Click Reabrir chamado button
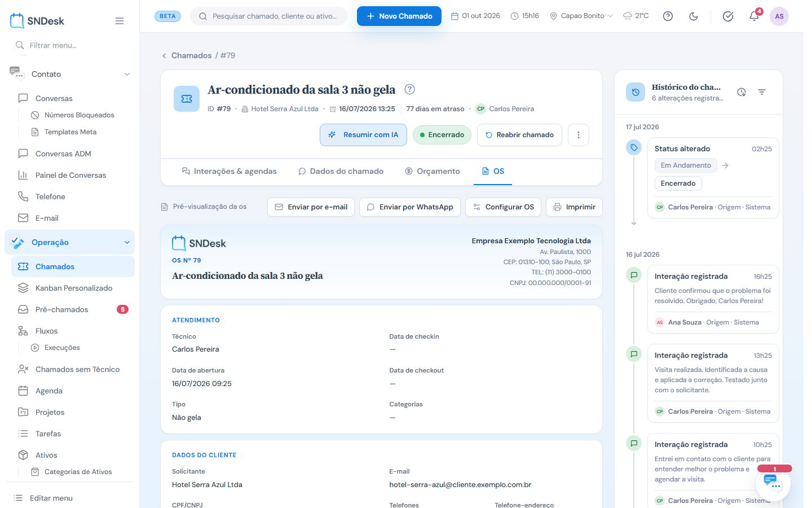The image size is (812, 508). tap(519, 135)
